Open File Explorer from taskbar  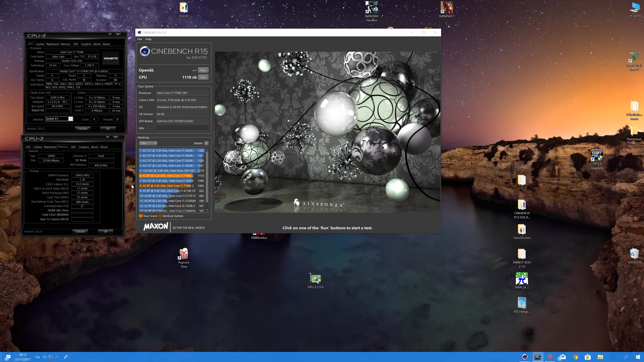point(600,357)
